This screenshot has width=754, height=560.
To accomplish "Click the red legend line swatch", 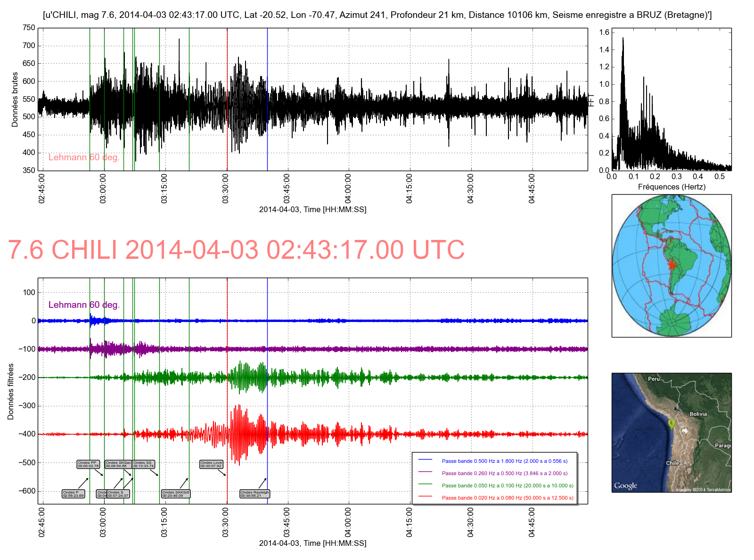I will (425, 497).
